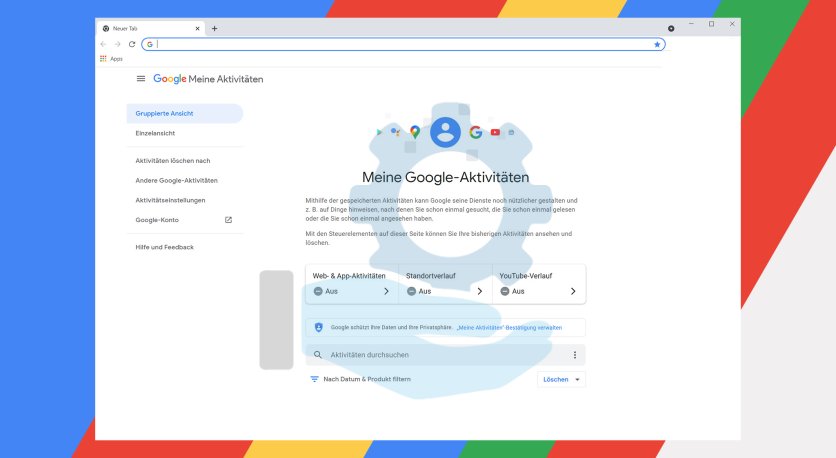Viewport: 836px width, 458px height.
Task: Close the Neuer Tab tab
Action: [197, 29]
